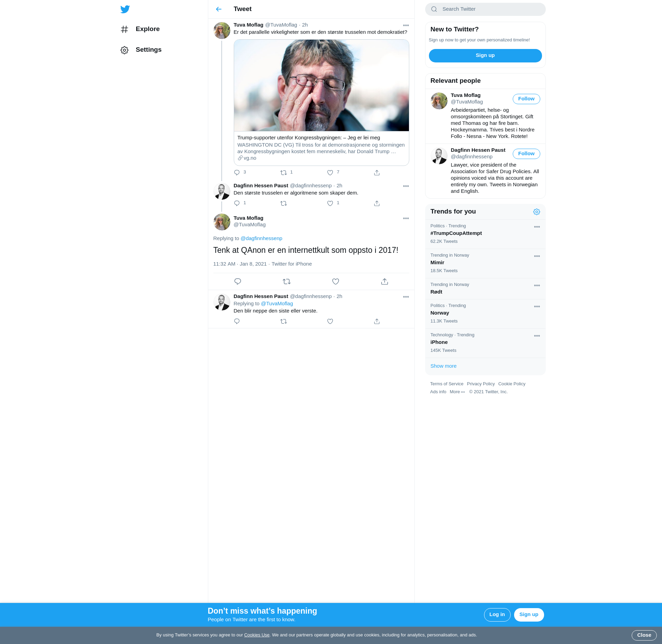Viewport: 662px width, 644px height.
Task: Like 'Den blir neppe den siste' tweet
Action: [330, 321]
